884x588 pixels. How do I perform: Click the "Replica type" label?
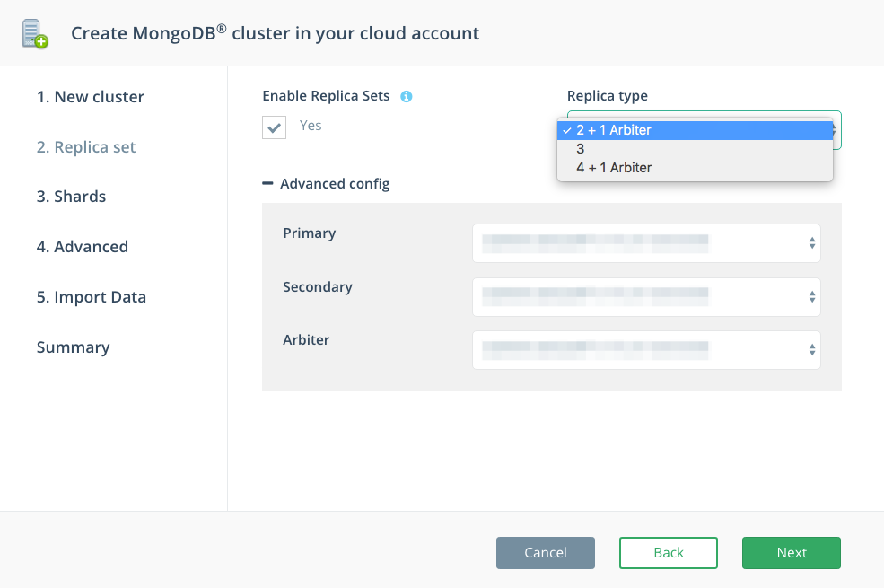(x=608, y=96)
